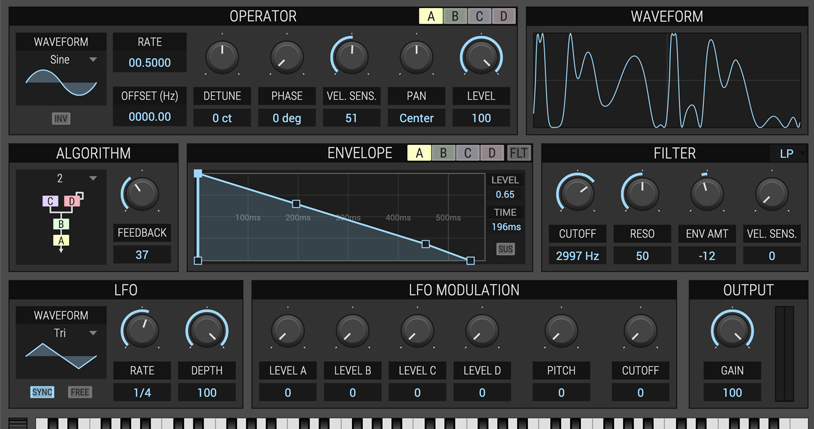Open the Operator waveform Sine dropdown
Viewport: 814px width, 429px height.
61,60
